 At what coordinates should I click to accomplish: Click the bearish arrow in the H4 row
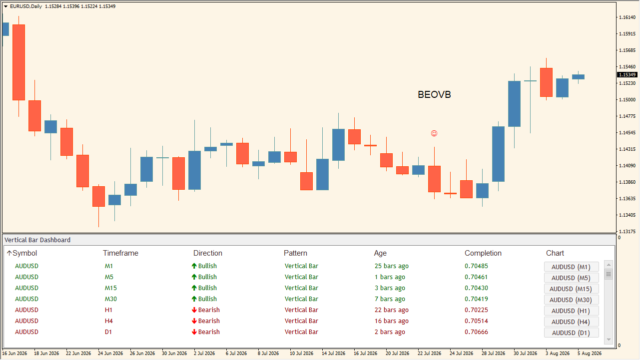point(194,321)
